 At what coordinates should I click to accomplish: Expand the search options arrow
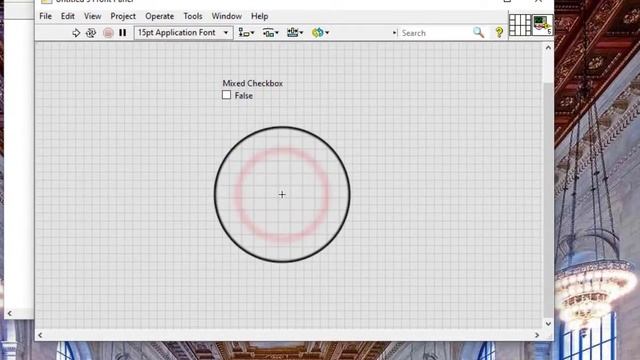click(x=394, y=33)
